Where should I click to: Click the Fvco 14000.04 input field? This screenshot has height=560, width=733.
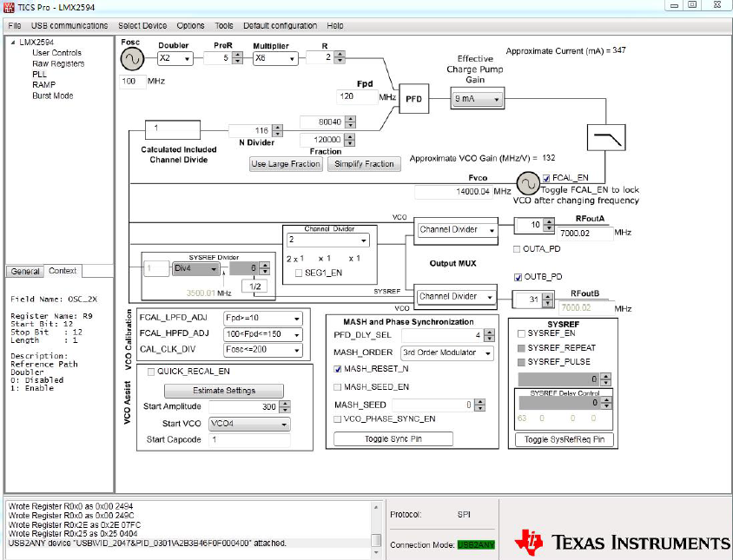(453, 192)
